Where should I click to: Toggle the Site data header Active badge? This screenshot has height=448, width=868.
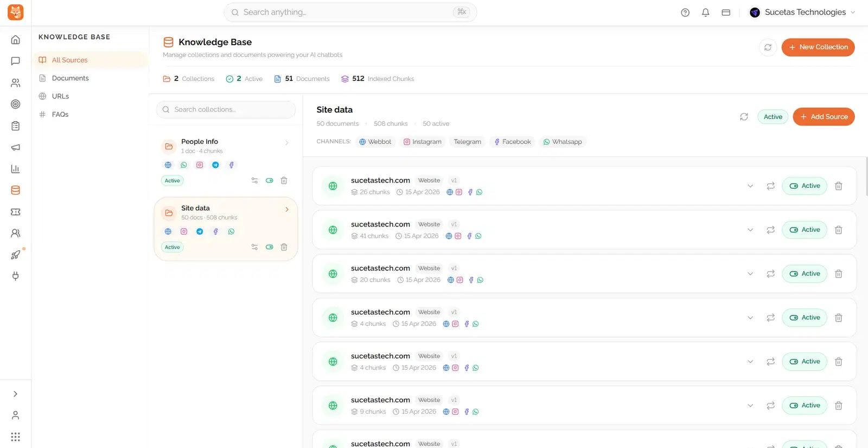pos(773,117)
